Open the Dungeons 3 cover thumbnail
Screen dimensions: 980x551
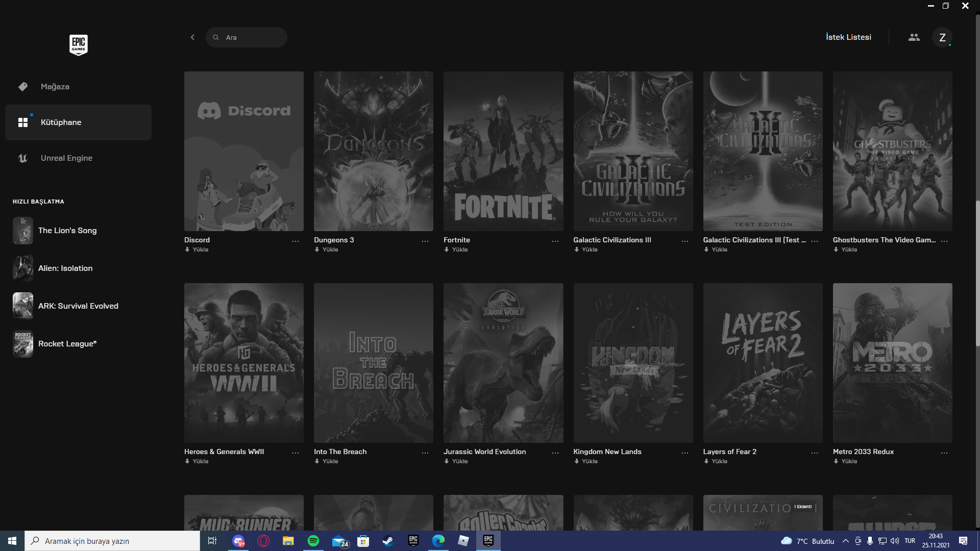click(x=374, y=151)
